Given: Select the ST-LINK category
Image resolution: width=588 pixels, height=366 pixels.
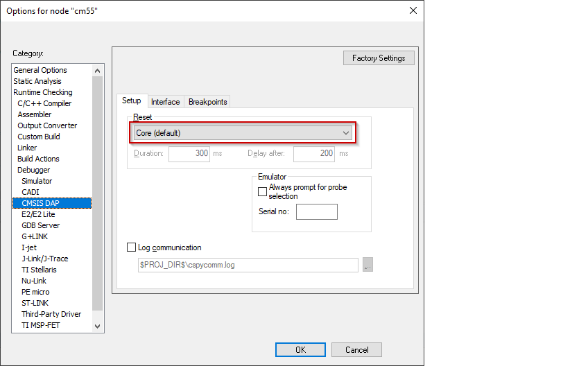Looking at the screenshot, I should tap(35, 303).
